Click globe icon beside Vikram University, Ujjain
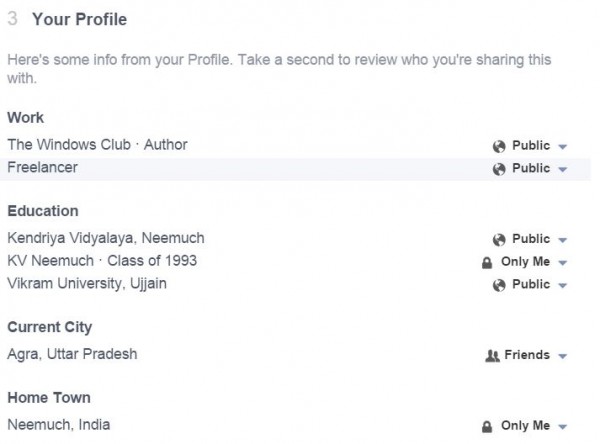Viewport: 600px width, 444px height. coord(499,285)
